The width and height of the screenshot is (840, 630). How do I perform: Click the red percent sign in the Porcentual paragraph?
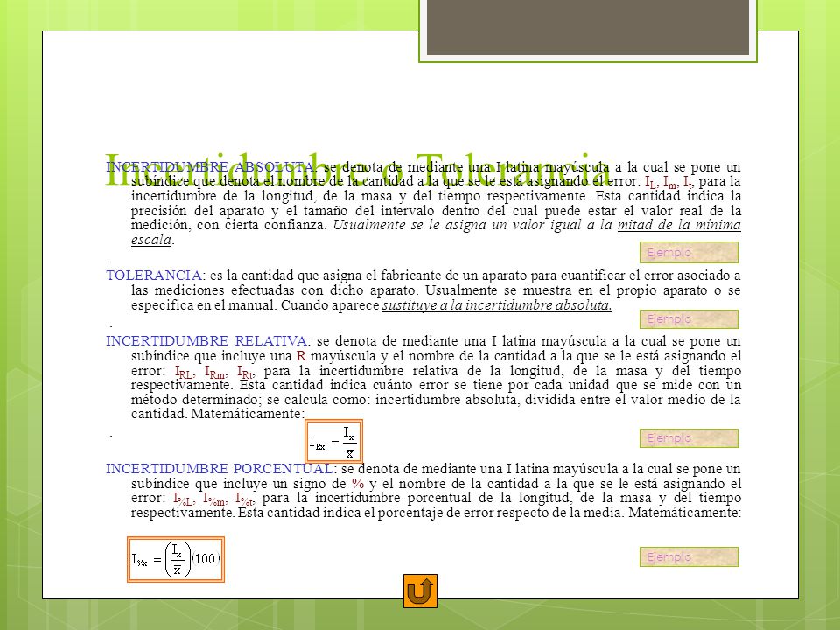click(x=358, y=484)
